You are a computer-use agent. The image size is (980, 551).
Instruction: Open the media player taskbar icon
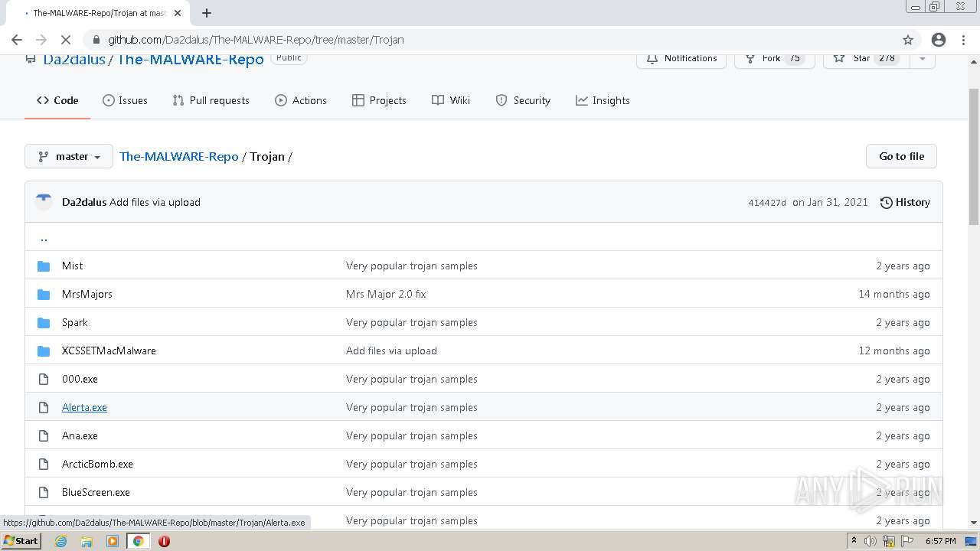[x=113, y=541]
